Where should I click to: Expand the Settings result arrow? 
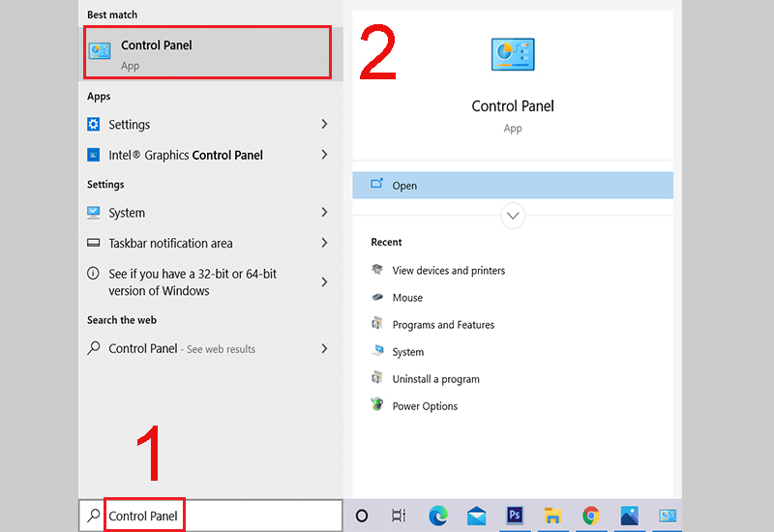324,124
